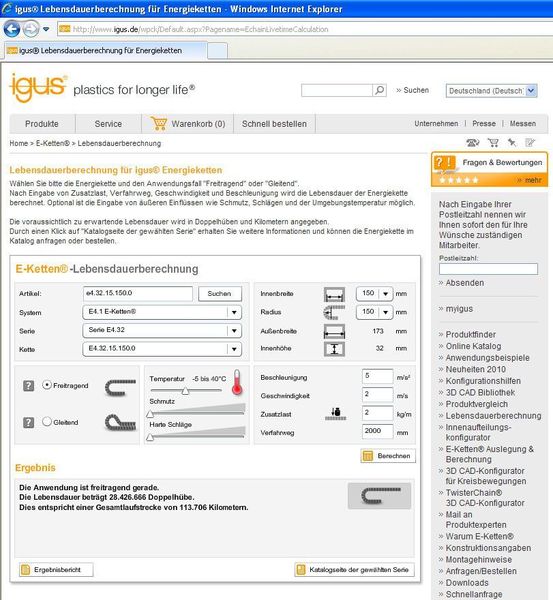Click the shopping cart icon beside Warenkorb

click(159, 123)
